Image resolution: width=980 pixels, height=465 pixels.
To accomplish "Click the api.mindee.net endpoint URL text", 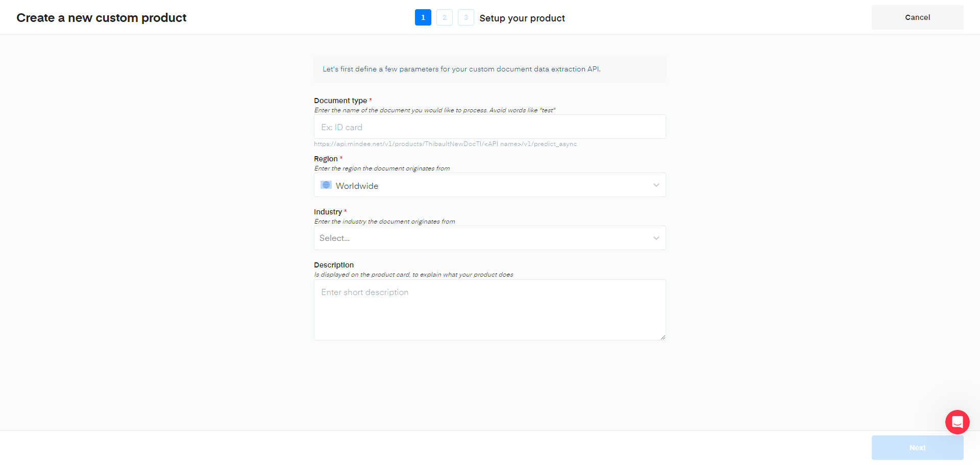I will tap(445, 144).
